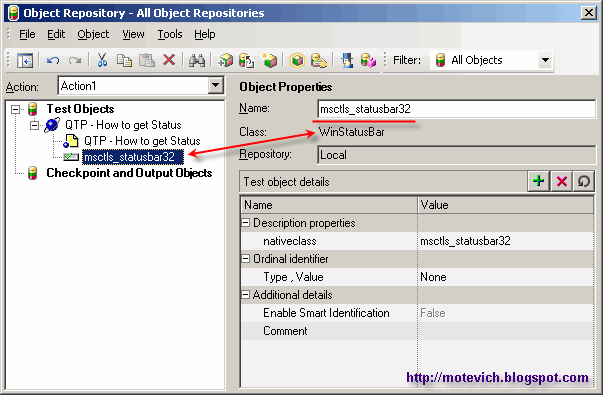Click circular arrow restore properties button
The height and width of the screenshot is (395, 603).
click(583, 181)
